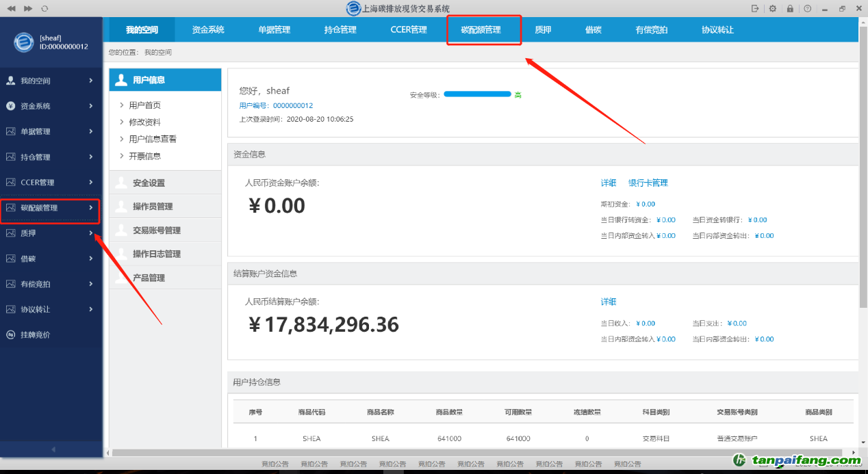Image resolution: width=868 pixels, height=474 pixels.
Task: Open 挂牌竞价 in the left sidebar
Action: click(35, 334)
